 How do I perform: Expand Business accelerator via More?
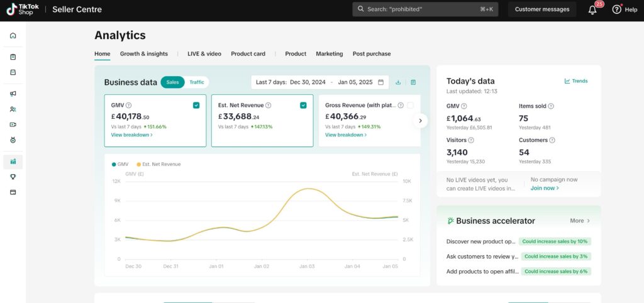[580, 221]
